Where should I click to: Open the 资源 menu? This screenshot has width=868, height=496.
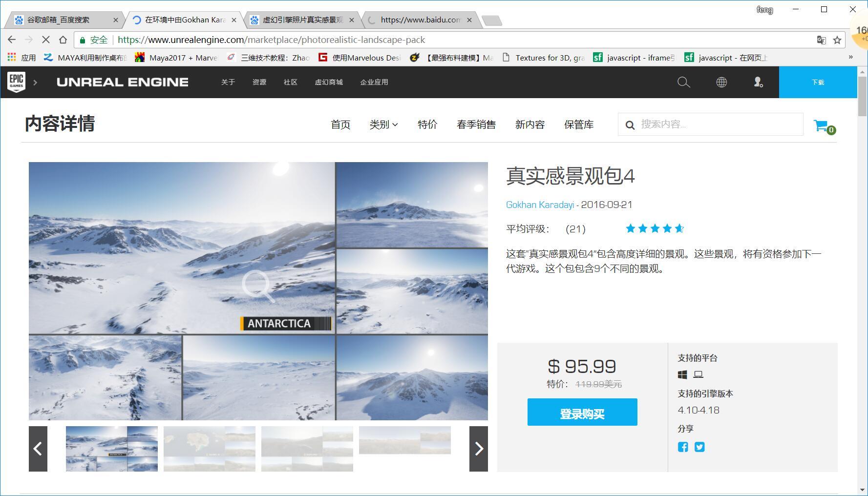click(259, 82)
